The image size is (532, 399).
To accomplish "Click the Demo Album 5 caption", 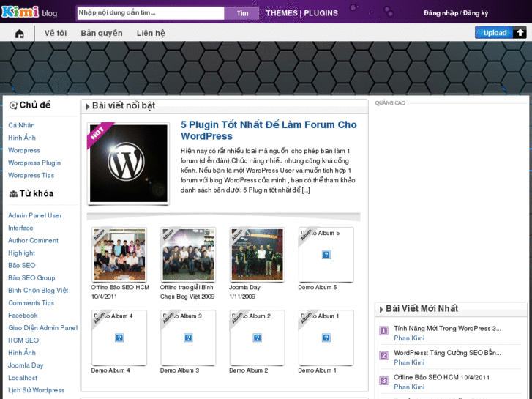I will point(318,287).
